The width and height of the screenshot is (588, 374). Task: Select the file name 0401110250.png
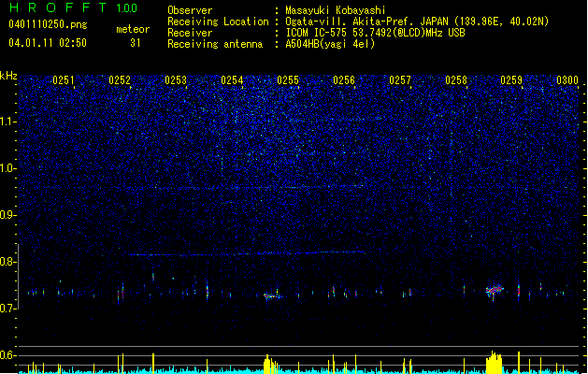coord(48,24)
